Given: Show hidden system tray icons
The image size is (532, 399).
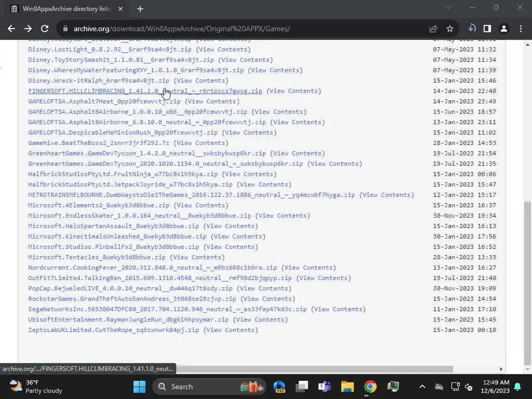Looking at the screenshot, I should [x=422, y=387].
